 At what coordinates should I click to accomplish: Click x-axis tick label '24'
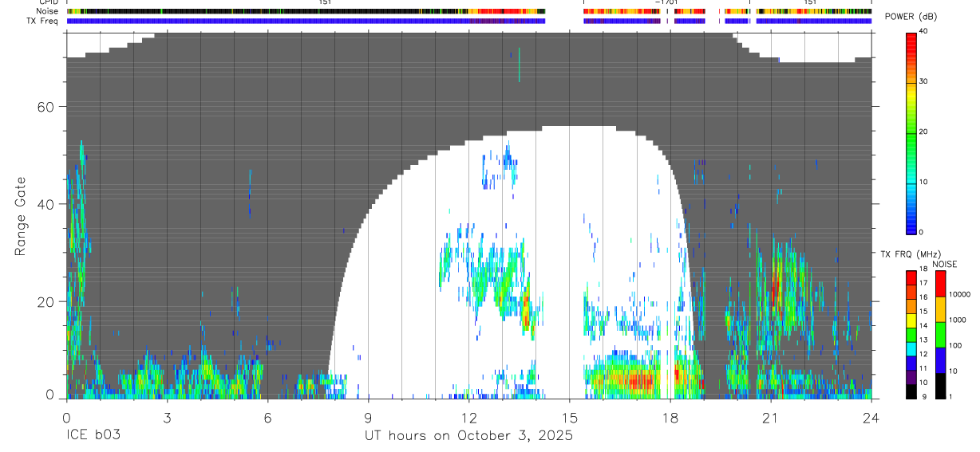tap(871, 417)
